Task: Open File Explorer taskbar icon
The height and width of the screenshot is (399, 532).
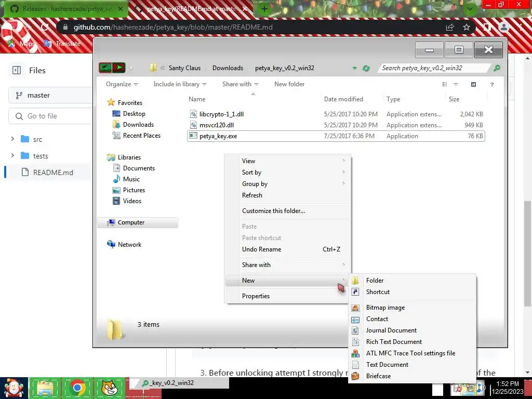Action: coord(45,388)
